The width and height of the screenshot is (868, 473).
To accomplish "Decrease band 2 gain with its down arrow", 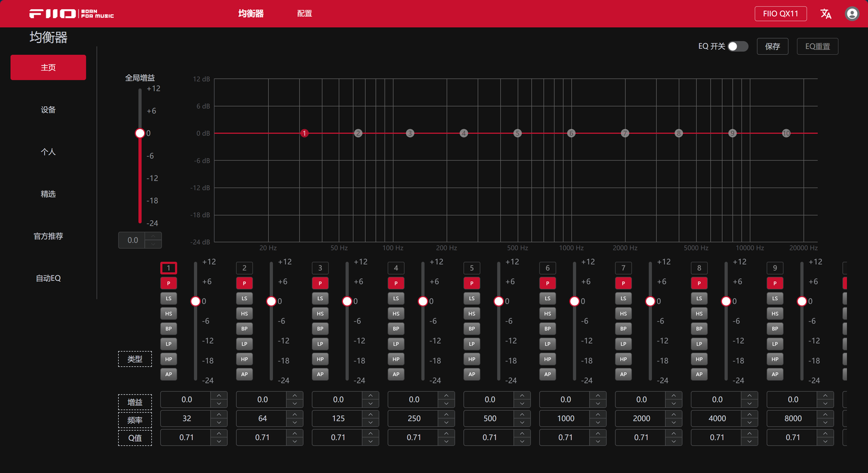I will pyautogui.click(x=295, y=404).
